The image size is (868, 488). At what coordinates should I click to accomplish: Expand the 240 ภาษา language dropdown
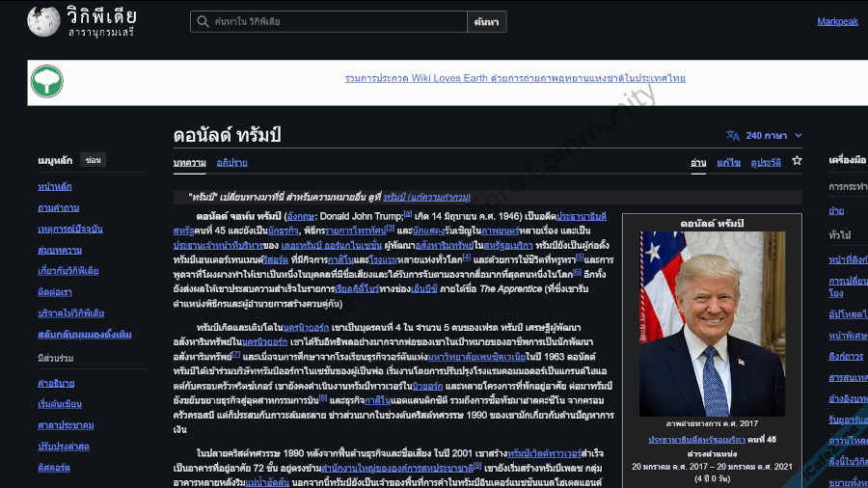tap(766, 136)
